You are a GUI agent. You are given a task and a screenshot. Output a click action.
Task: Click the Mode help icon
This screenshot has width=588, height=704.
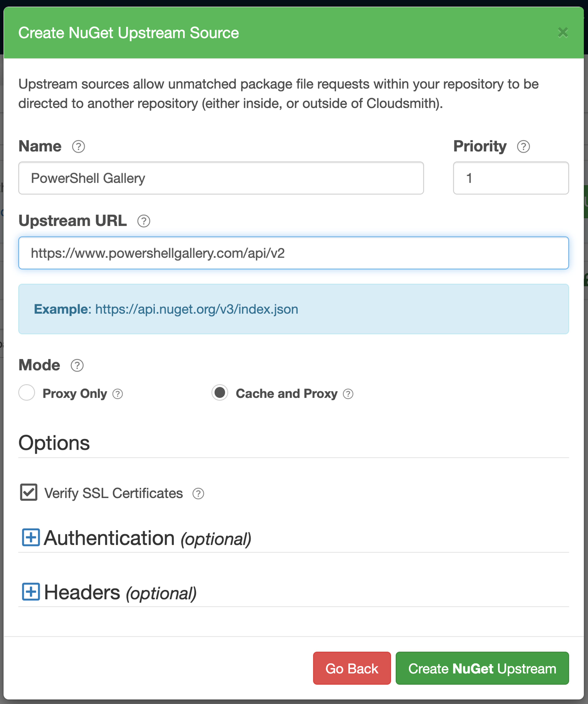pos(76,365)
